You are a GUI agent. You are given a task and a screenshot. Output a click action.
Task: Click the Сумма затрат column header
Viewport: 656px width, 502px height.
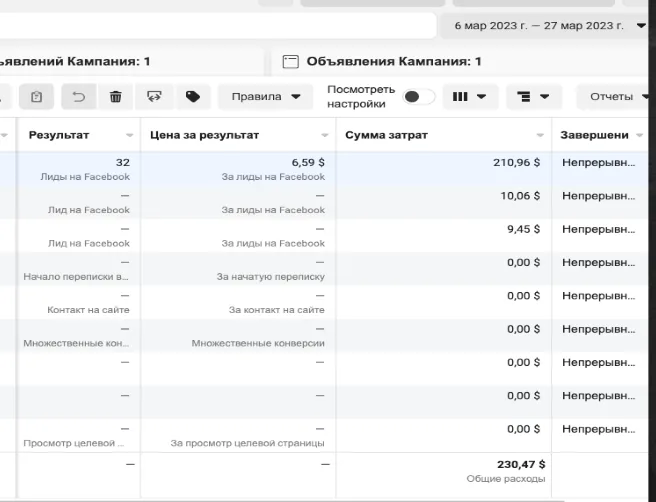[x=386, y=135]
